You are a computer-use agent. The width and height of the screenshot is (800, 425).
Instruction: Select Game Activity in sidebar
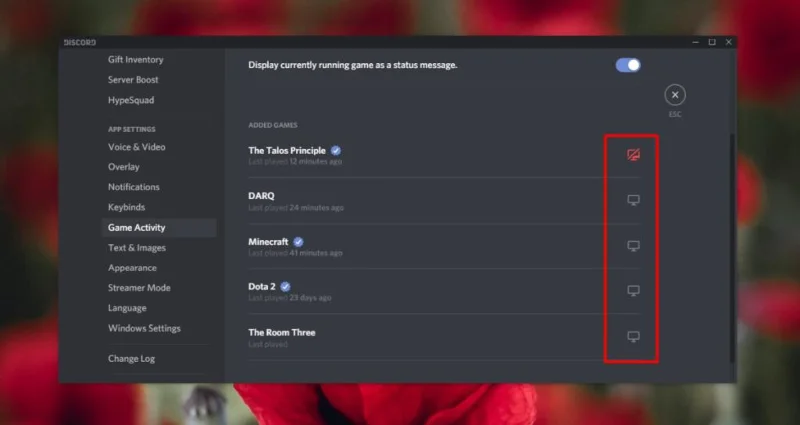tap(159, 228)
